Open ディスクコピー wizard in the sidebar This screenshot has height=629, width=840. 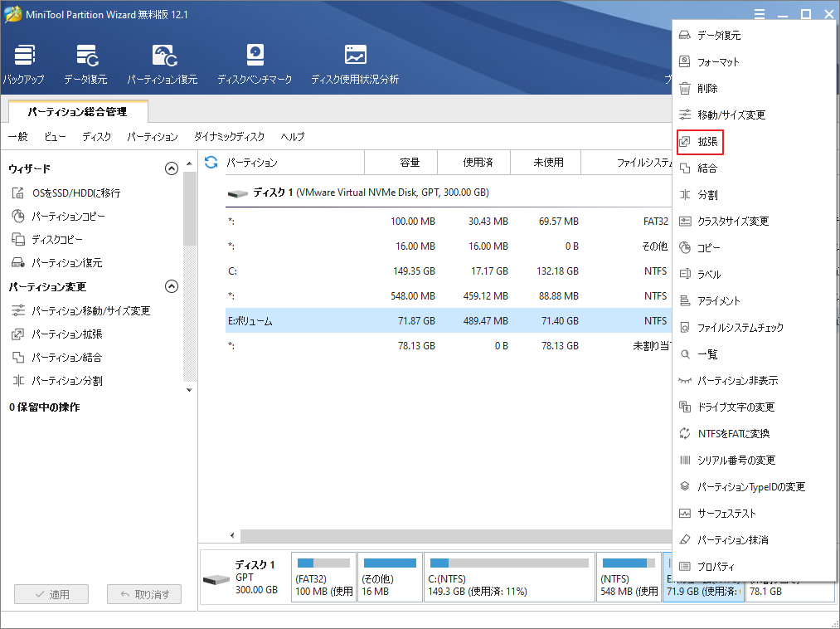click(x=47, y=239)
